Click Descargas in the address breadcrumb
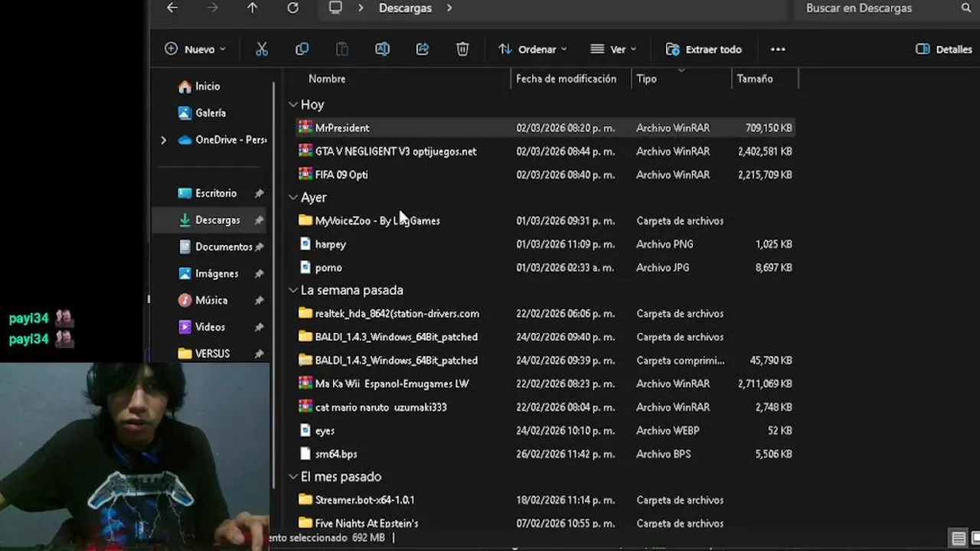The height and width of the screenshot is (551, 980). point(405,8)
